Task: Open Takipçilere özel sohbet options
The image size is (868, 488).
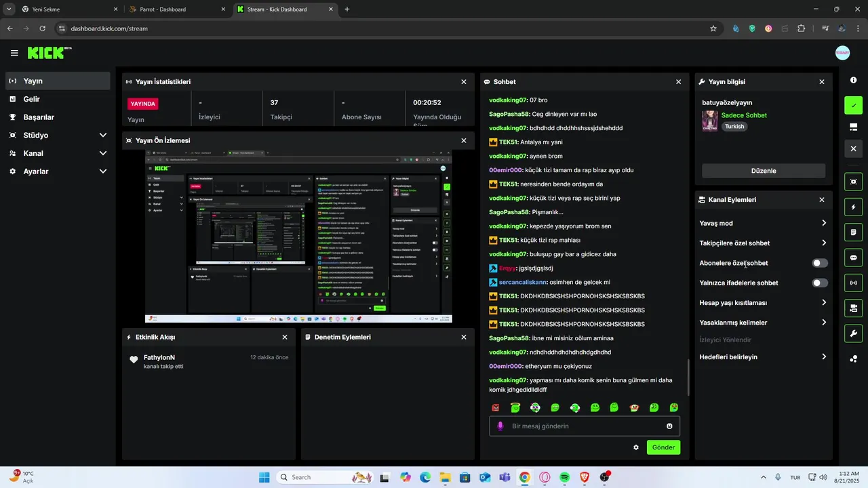Action: click(x=764, y=243)
